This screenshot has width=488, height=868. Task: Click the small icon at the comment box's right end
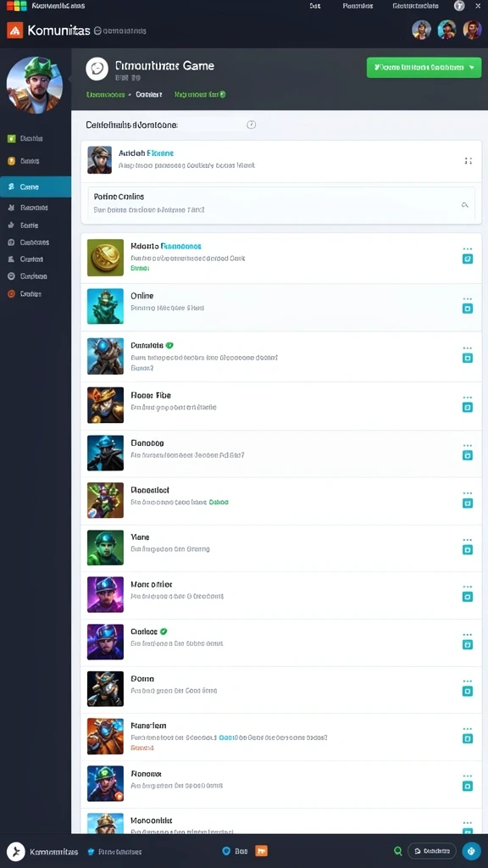click(x=465, y=205)
